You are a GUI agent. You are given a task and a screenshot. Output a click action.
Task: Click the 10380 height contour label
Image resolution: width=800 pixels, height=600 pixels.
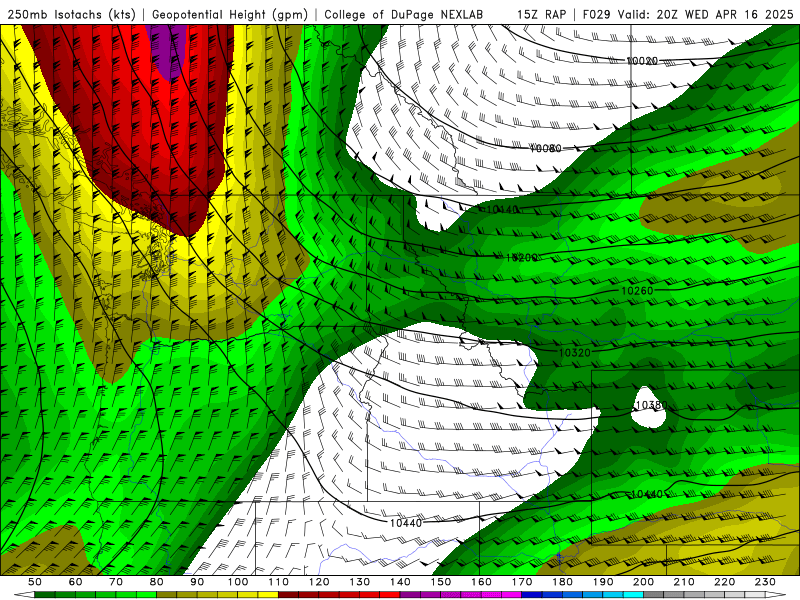[x=651, y=405]
